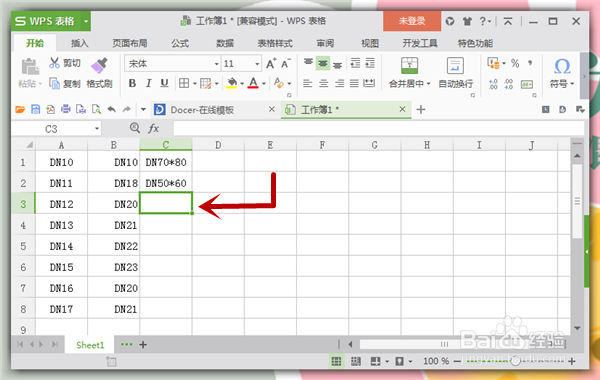Export to PDF icon
600x380 pixels.
click(x=51, y=109)
